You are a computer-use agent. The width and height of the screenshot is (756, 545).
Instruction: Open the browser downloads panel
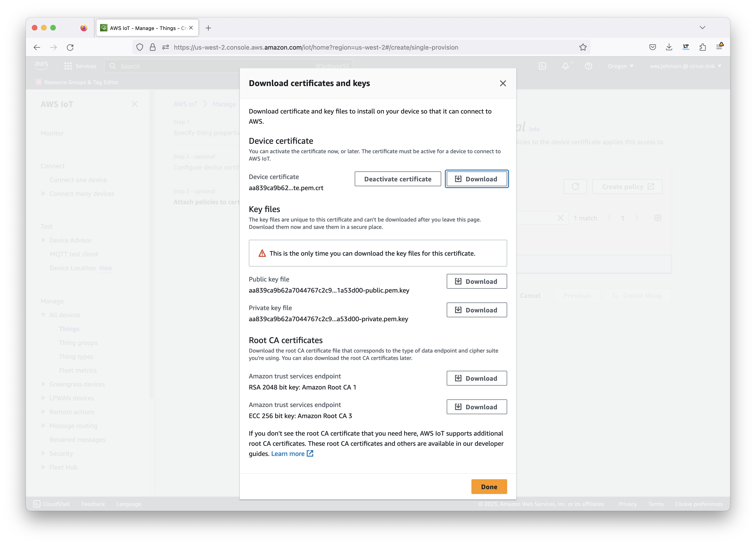[669, 47]
